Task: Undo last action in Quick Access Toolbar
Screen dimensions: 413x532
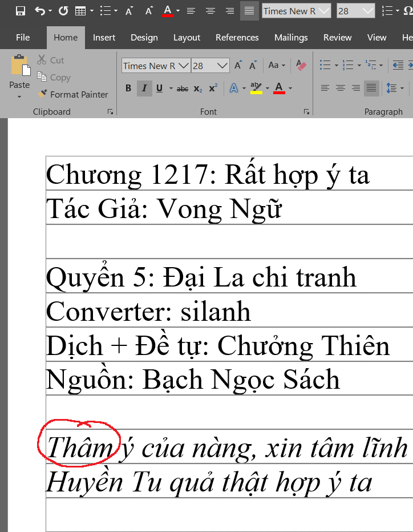Action: tap(40, 11)
